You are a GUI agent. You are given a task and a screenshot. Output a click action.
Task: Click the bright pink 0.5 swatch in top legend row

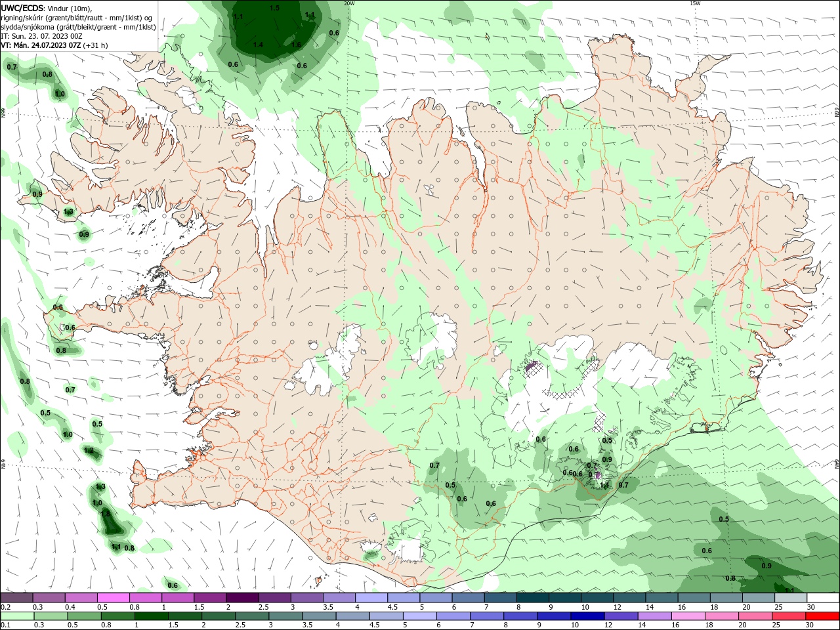click(x=113, y=598)
